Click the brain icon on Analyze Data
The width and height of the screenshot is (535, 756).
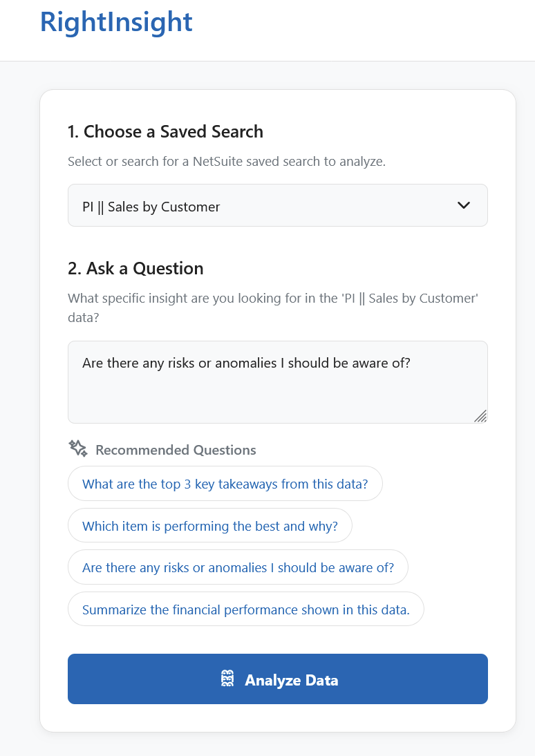click(227, 679)
